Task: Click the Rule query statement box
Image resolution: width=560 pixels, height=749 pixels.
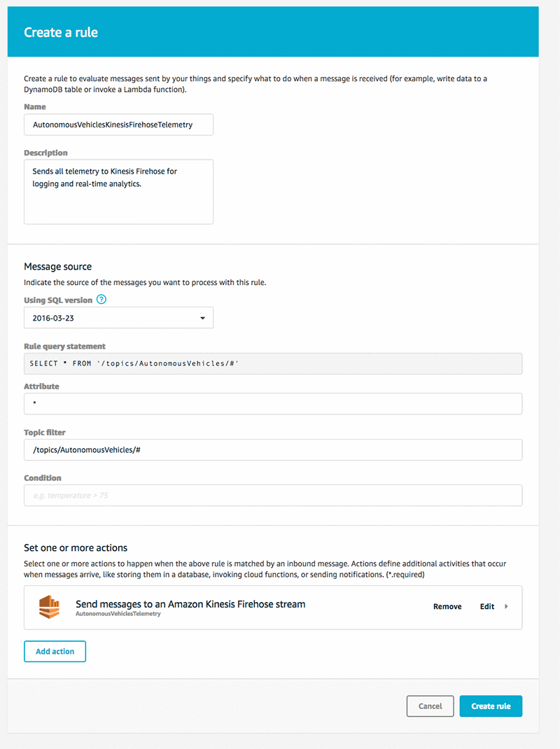Action: [x=273, y=363]
